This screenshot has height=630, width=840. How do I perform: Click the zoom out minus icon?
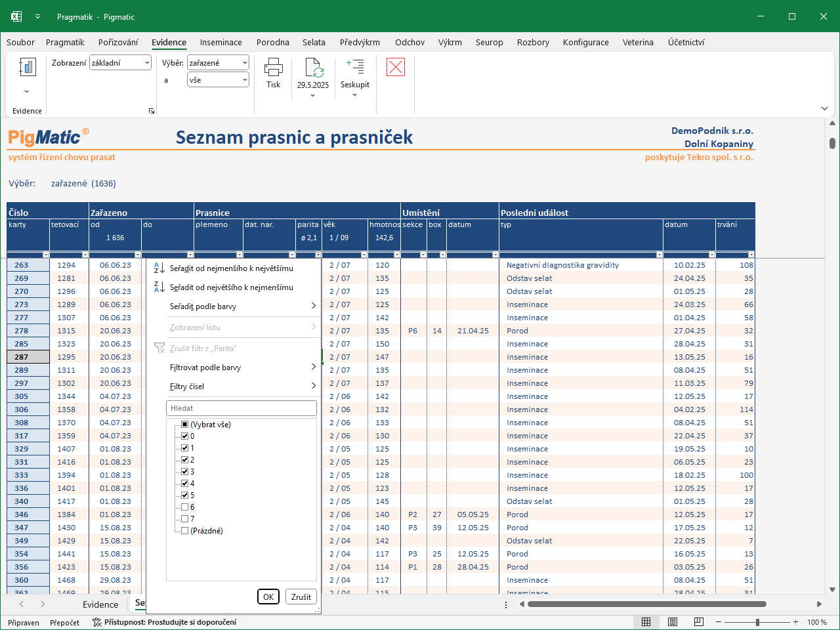click(x=719, y=622)
